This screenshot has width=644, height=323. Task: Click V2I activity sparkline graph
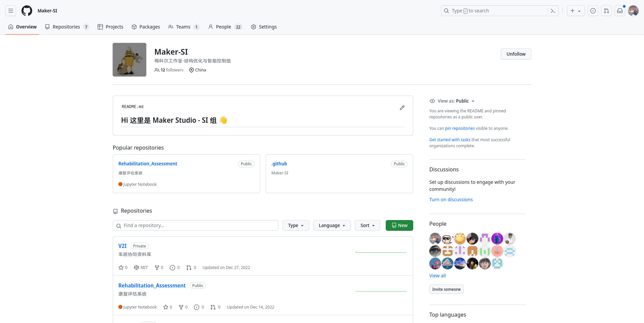[x=381, y=252]
